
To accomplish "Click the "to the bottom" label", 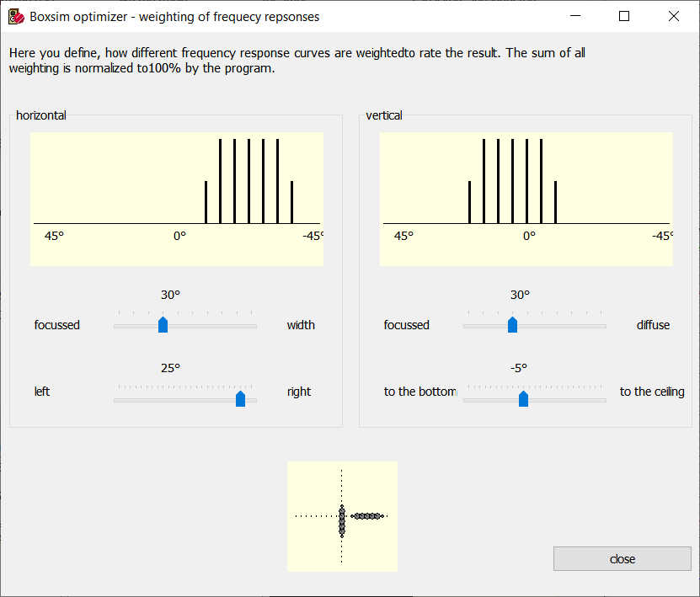I will (420, 392).
